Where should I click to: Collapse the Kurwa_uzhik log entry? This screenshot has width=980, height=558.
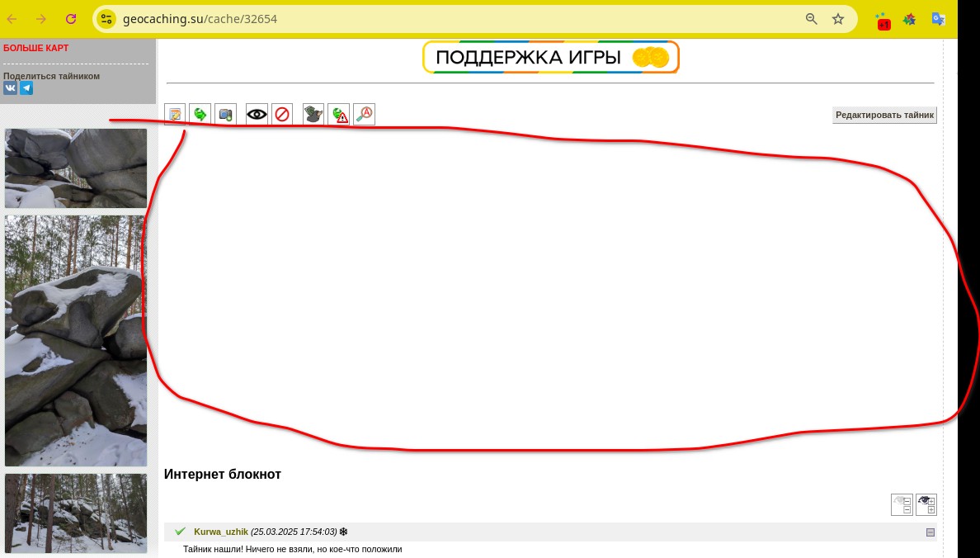(x=931, y=532)
